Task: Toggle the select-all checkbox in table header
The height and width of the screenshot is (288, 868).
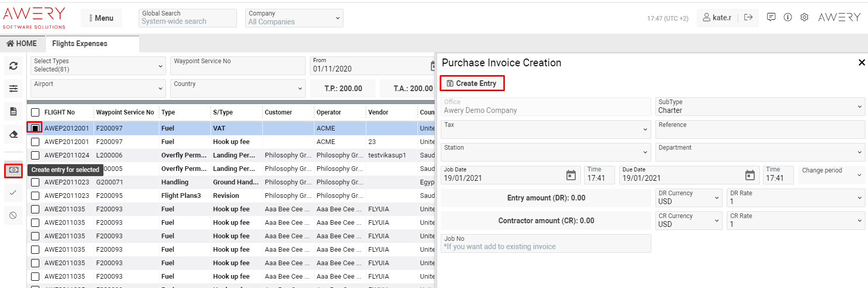Action: pyautogui.click(x=35, y=112)
